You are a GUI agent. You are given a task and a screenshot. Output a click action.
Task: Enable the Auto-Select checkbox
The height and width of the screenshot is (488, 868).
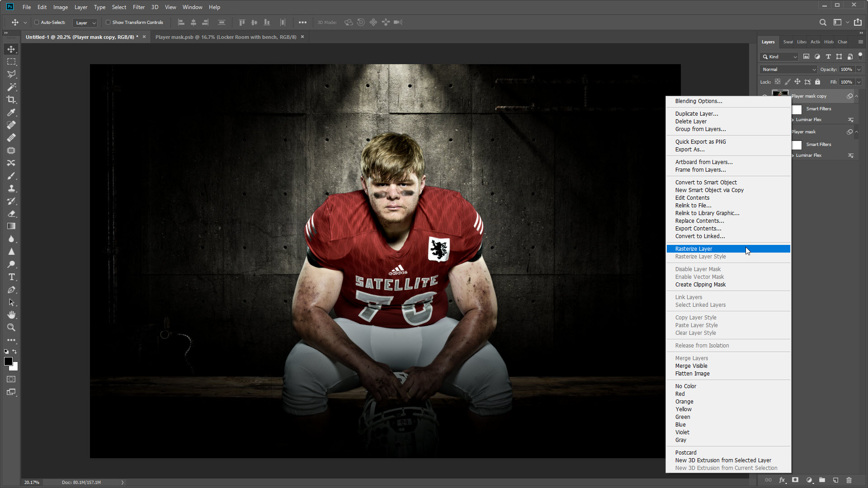click(x=37, y=22)
